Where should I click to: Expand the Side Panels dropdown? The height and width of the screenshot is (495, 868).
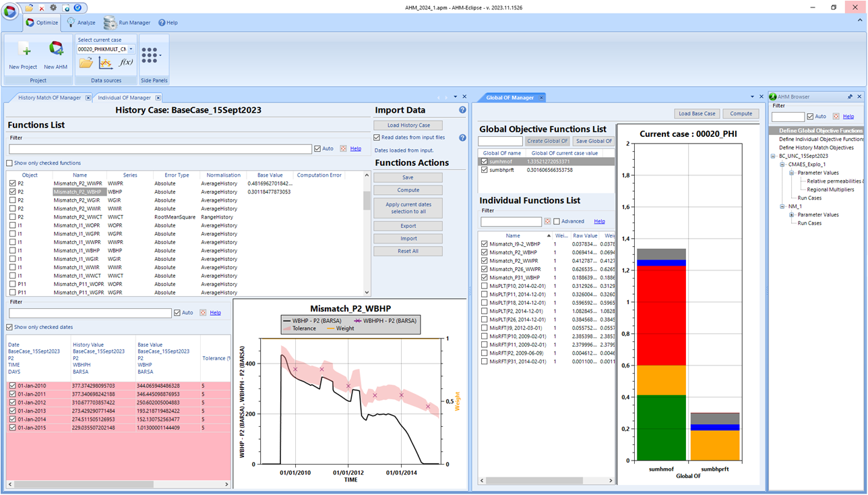point(160,55)
